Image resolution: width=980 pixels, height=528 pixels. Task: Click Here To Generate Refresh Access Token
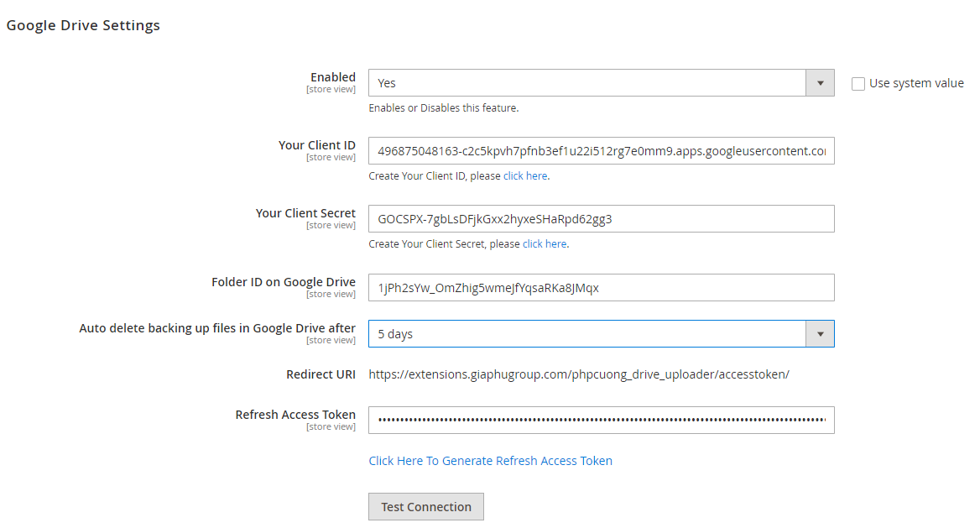pyautogui.click(x=490, y=460)
